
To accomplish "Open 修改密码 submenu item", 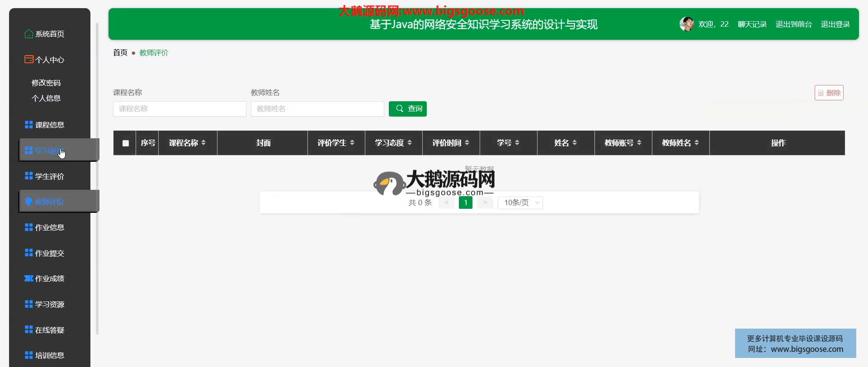I will click(x=46, y=83).
